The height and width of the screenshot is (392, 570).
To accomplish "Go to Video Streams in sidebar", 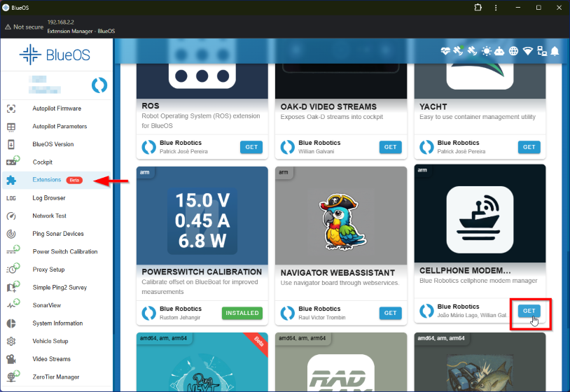I will click(51, 359).
